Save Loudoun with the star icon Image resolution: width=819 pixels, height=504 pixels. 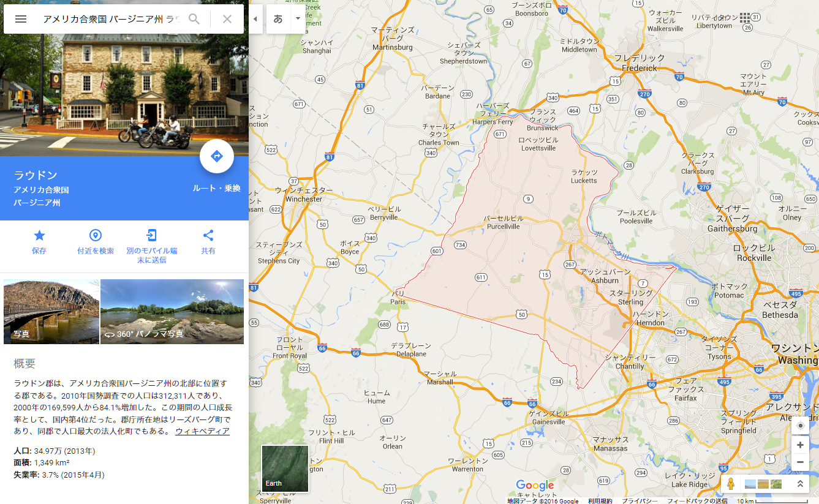(39, 236)
